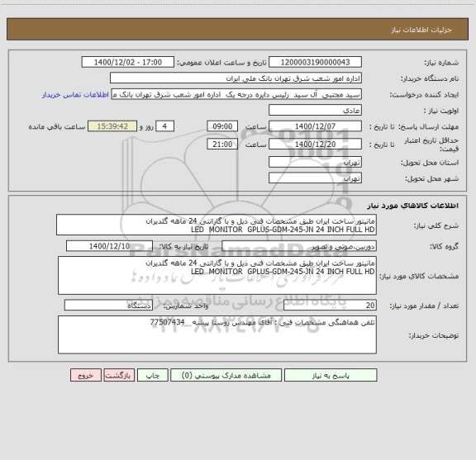Click the تعداد / مقدار مورد نیاز label

(425, 306)
